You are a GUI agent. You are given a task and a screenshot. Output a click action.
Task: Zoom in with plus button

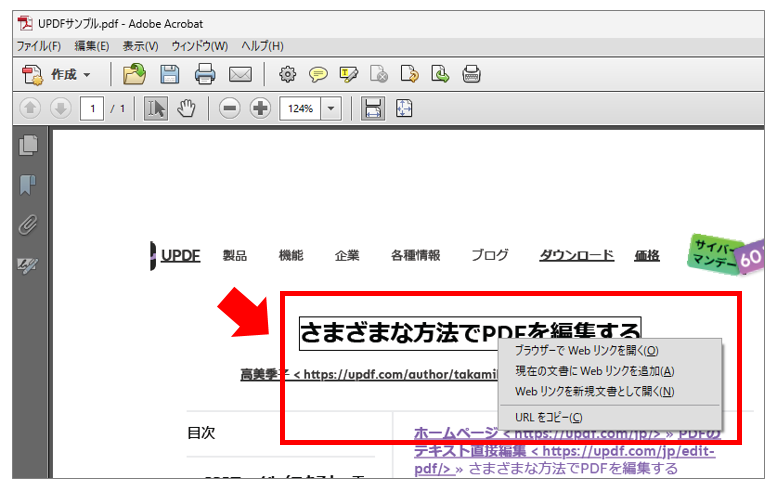[x=260, y=108]
